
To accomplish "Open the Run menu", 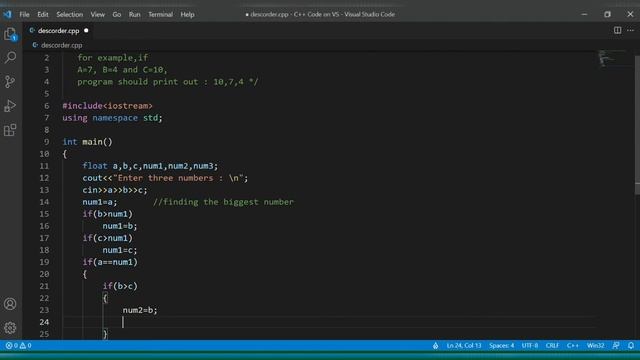I will click(x=134, y=14).
